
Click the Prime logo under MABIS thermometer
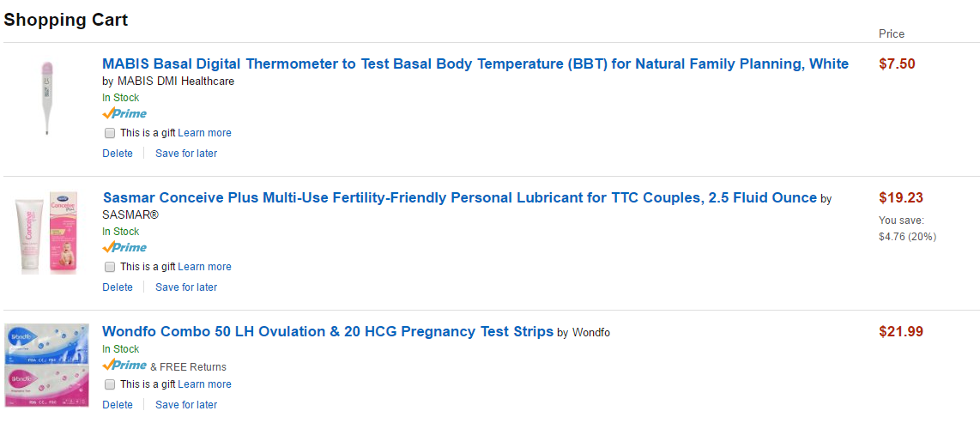[124, 114]
